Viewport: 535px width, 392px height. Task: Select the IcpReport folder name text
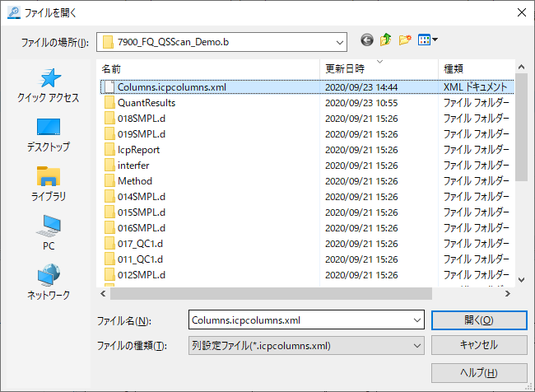pyautogui.click(x=138, y=150)
